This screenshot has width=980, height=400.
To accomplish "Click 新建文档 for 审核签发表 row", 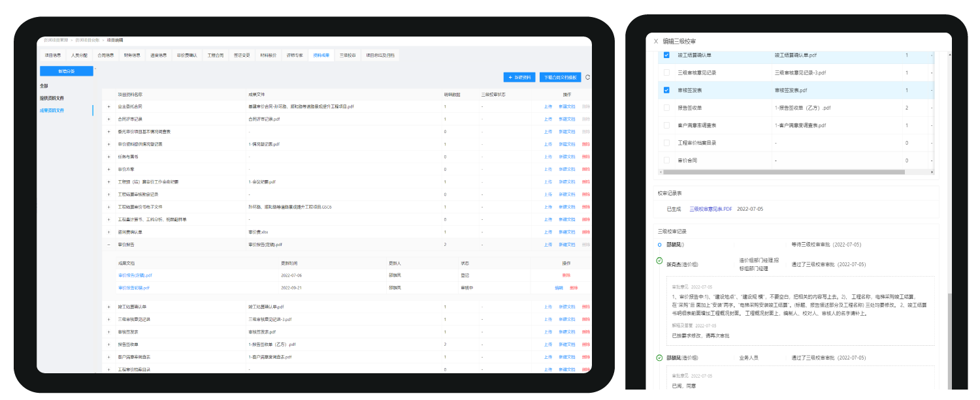I will [x=567, y=331].
